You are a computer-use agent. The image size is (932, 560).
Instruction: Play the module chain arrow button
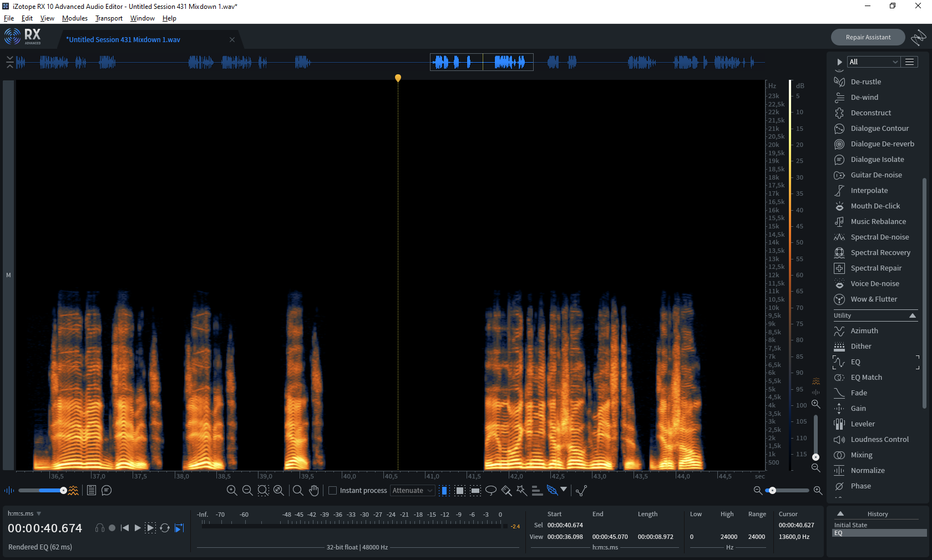click(x=840, y=62)
